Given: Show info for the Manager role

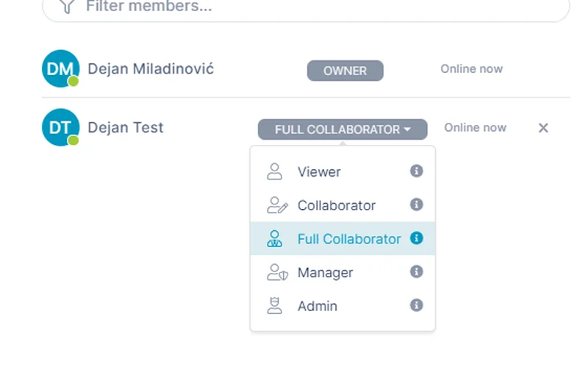Looking at the screenshot, I should point(417,272).
